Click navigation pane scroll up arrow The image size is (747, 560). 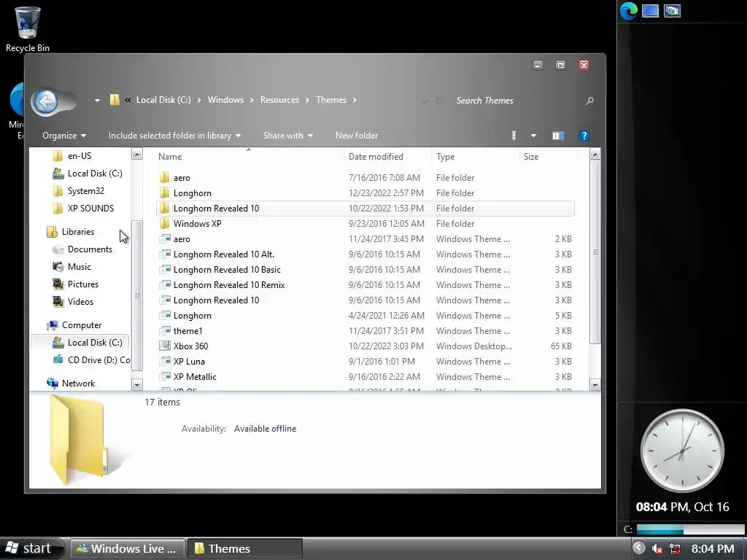pyautogui.click(x=136, y=155)
